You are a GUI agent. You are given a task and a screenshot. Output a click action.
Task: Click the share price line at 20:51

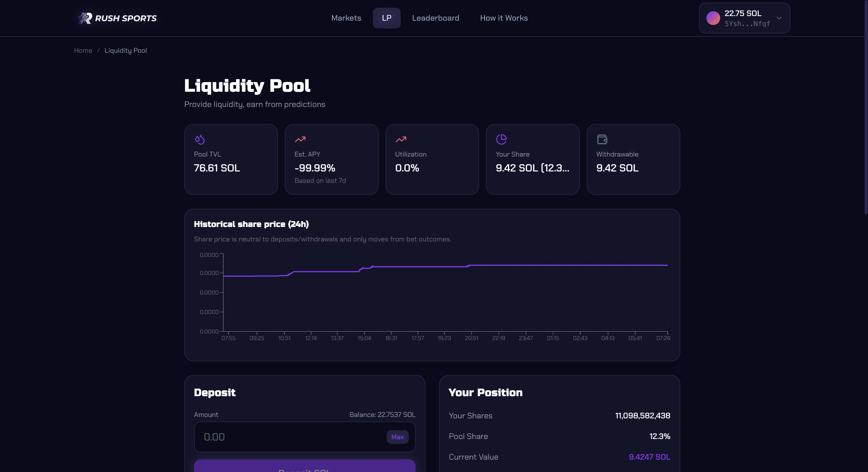tap(471, 265)
